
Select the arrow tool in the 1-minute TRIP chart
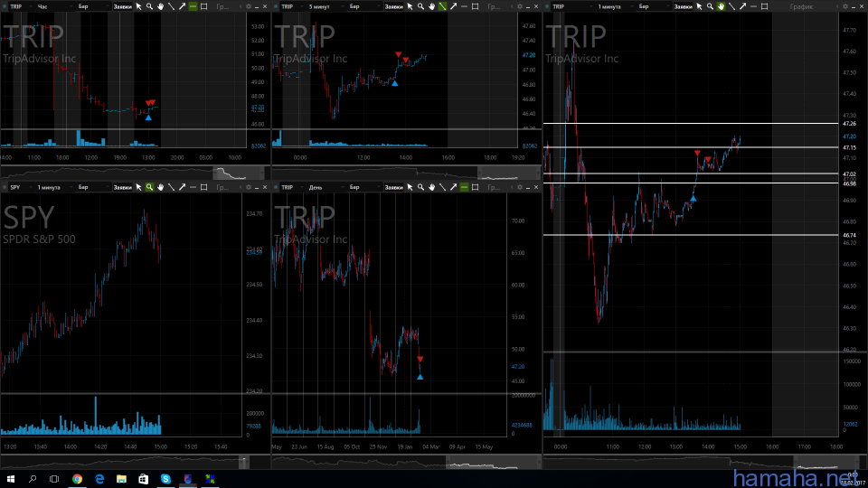click(742, 6)
